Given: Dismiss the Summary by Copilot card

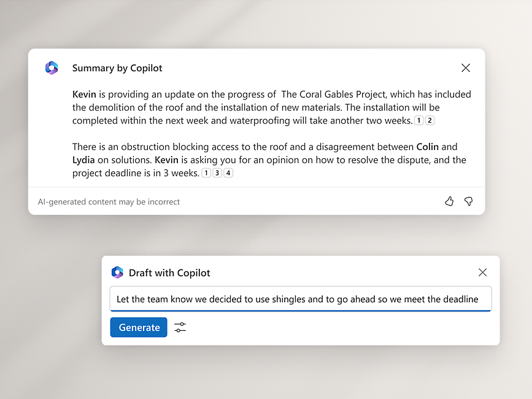Looking at the screenshot, I should 466,68.
